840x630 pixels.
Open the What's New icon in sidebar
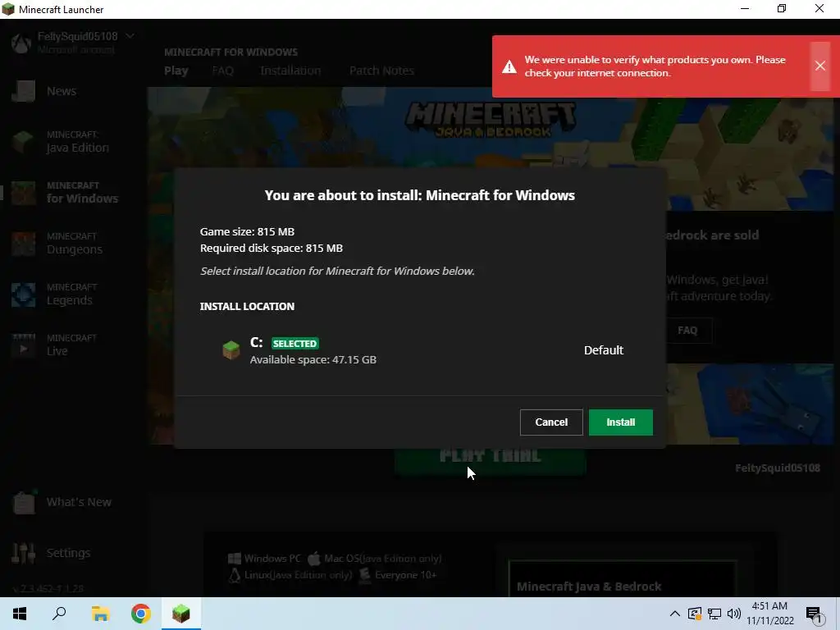tap(24, 503)
